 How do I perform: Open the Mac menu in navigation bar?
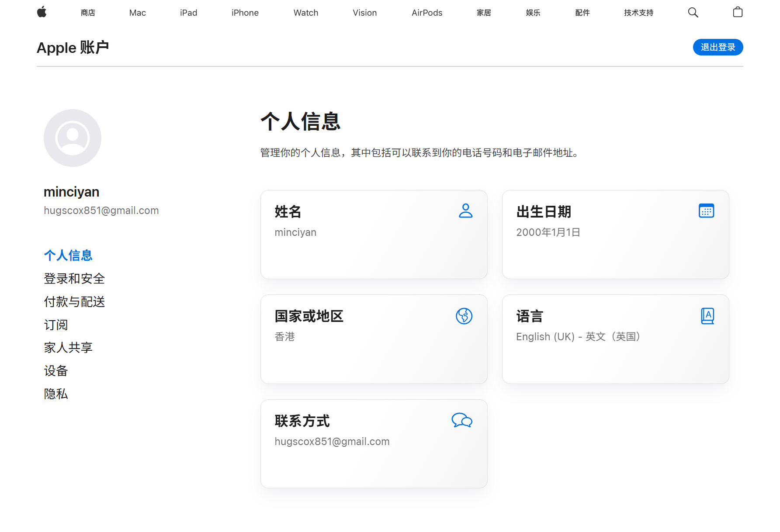(x=137, y=13)
